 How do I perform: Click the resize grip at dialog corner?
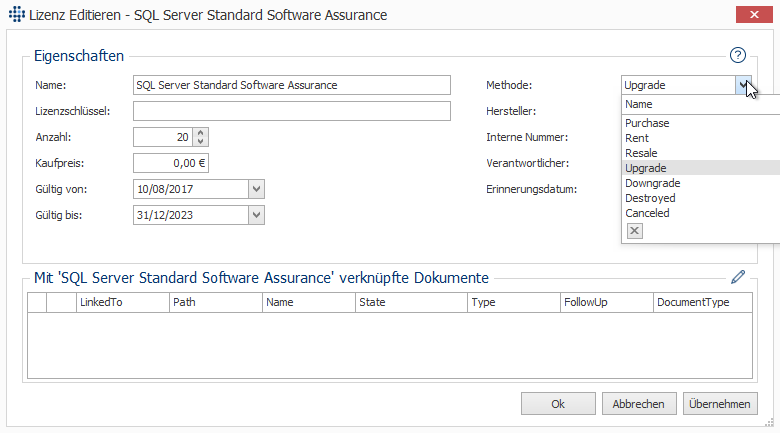point(769,423)
